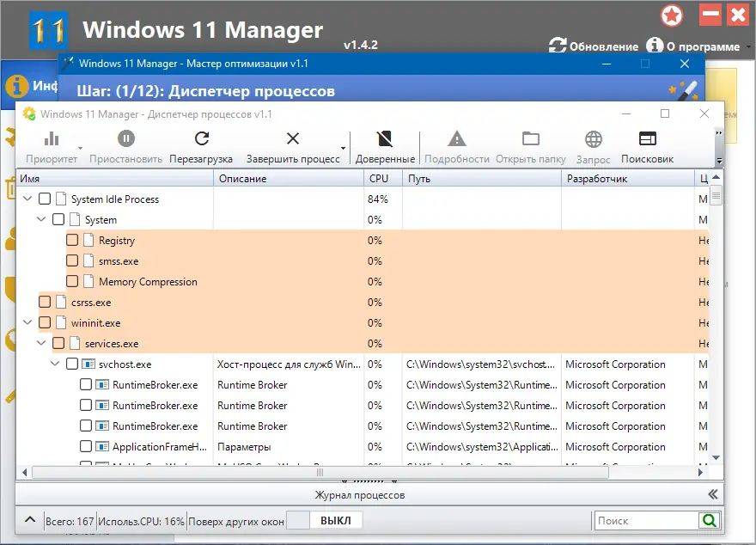756x545 pixels.
Task: Collapse the services.exe tree branch
Action: pos(41,343)
